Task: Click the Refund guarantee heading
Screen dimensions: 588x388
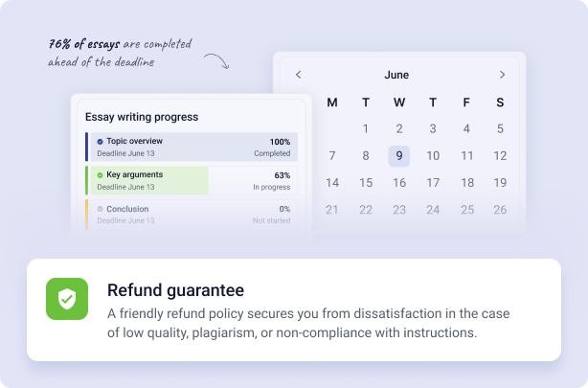Action: coord(175,289)
